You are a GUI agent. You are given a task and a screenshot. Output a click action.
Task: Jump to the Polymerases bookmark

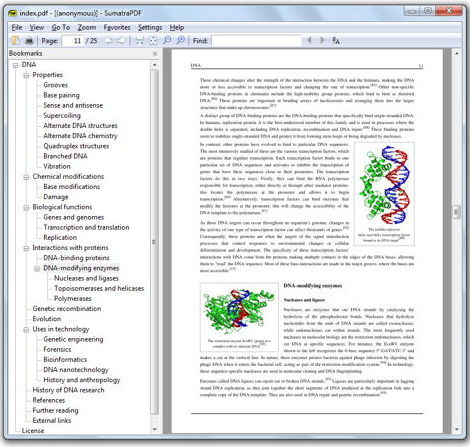73,299
